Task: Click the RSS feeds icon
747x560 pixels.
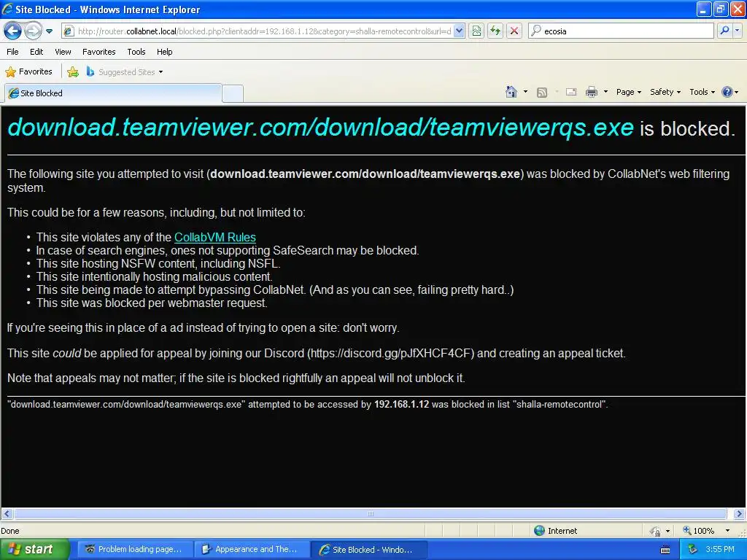Action: [x=542, y=93]
